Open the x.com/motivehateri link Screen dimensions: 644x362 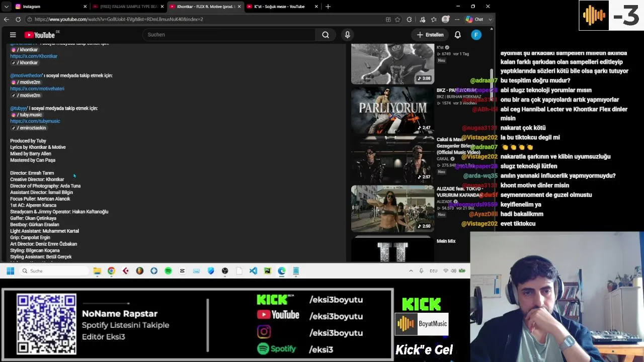click(37, 88)
